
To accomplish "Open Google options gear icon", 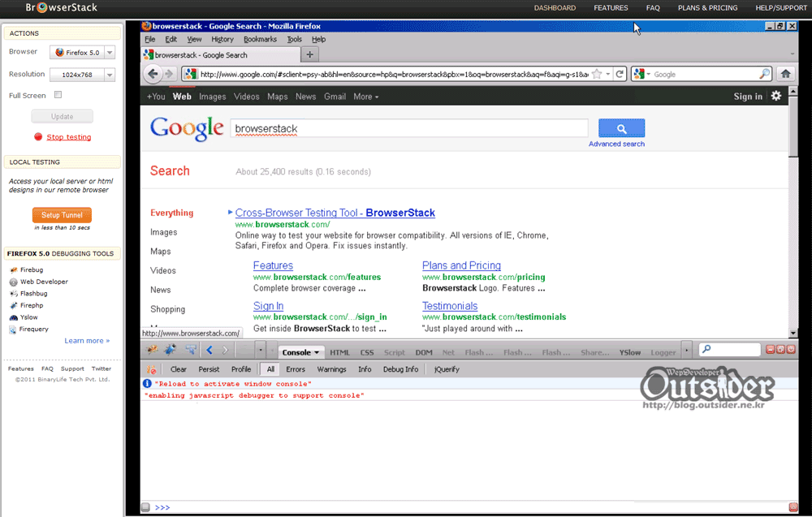I will (775, 96).
